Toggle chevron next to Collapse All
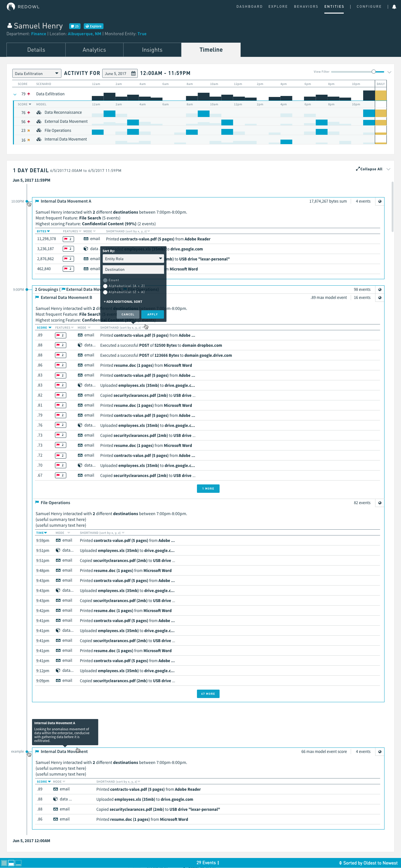This screenshot has width=401, height=868. pos(388,169)
